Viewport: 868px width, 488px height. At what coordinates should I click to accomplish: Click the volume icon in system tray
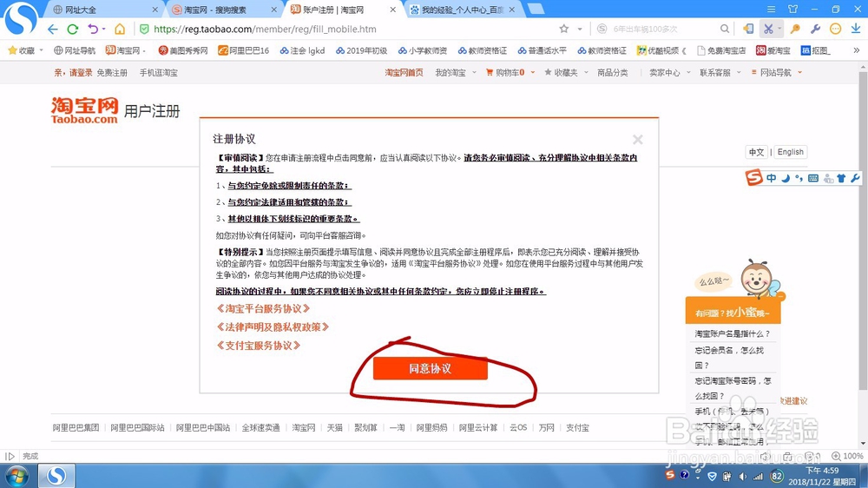pyautogui.click(x=742, y=477)
